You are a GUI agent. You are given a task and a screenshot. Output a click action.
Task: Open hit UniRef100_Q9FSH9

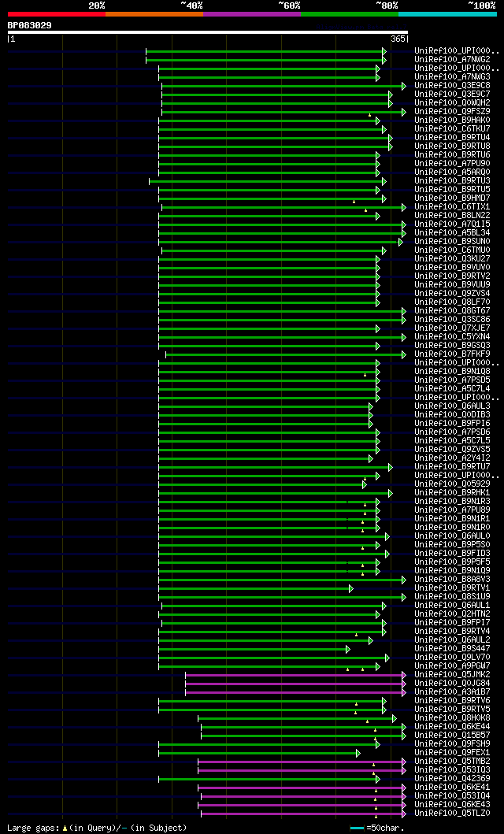453,745
